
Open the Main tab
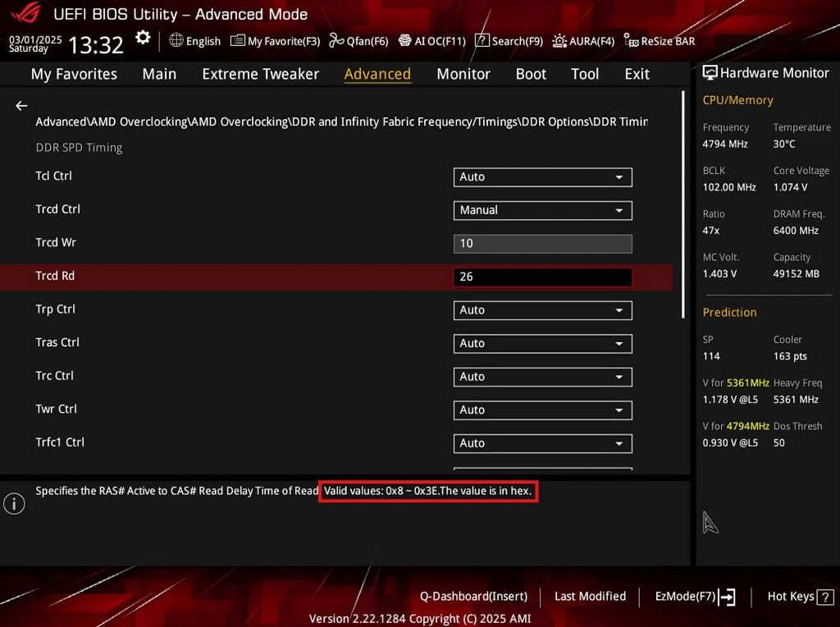click(159, 74)
